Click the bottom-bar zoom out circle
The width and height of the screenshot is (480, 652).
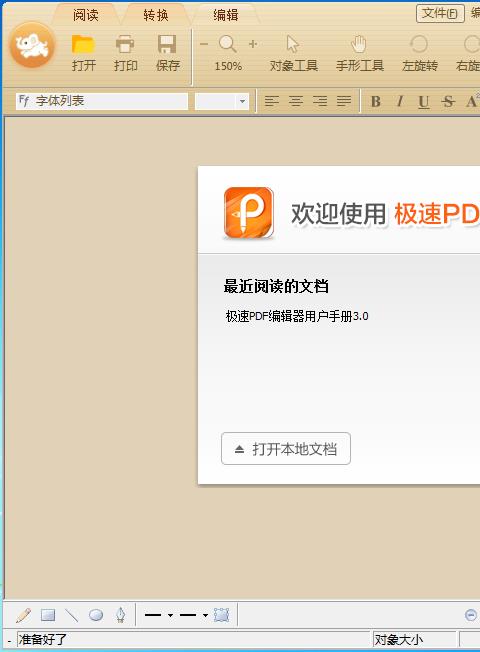pos(470,615)
